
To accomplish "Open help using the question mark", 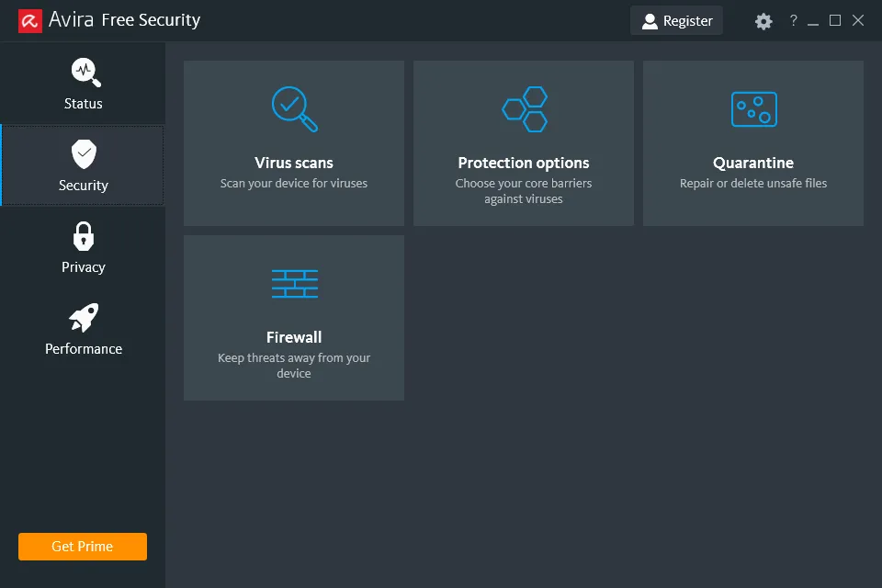I will coord(793,21).
